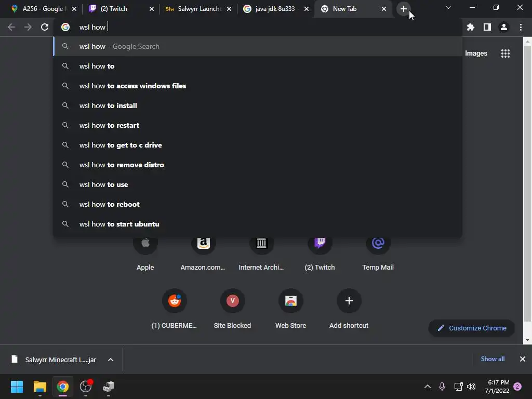The image size is (532, 399).
Task: Select the New Tab tab
Action: tap(353, 9)
